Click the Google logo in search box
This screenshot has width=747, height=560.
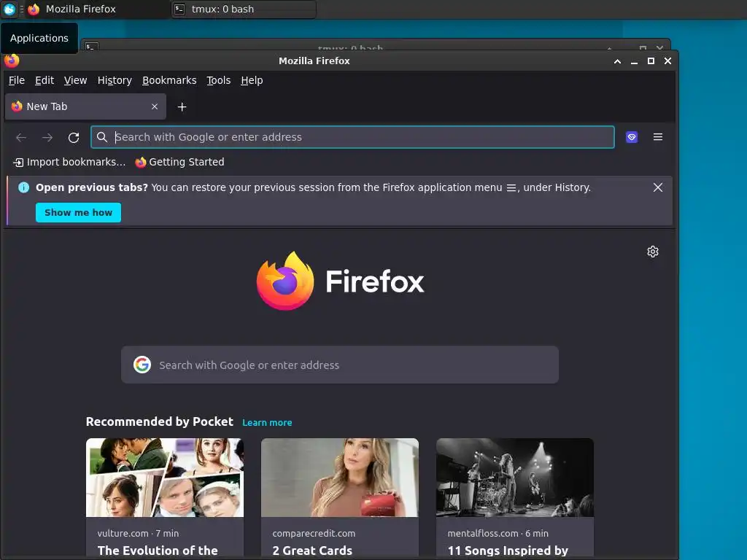(142, 365)
